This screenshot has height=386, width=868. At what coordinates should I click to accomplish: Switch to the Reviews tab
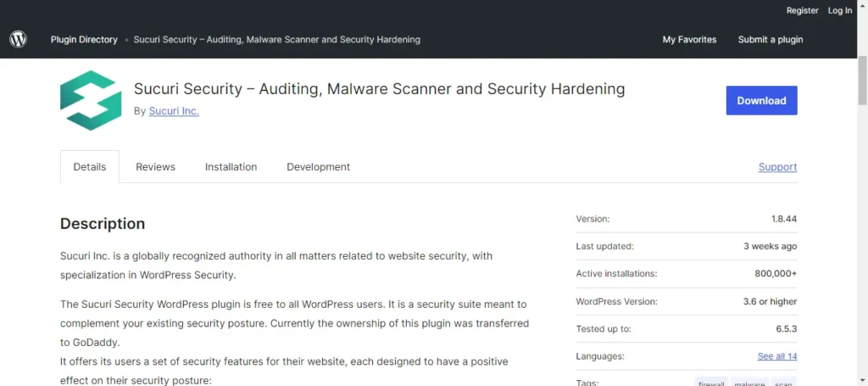(x=156, y=166)
